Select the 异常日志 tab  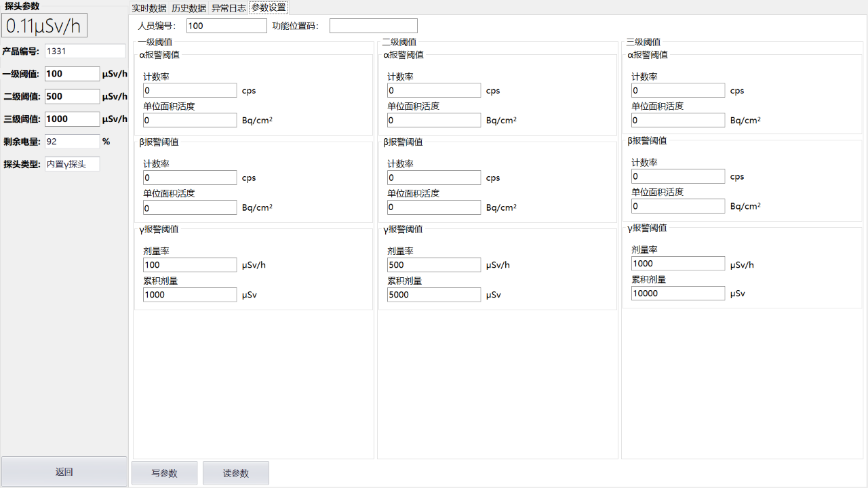(229, 8)
